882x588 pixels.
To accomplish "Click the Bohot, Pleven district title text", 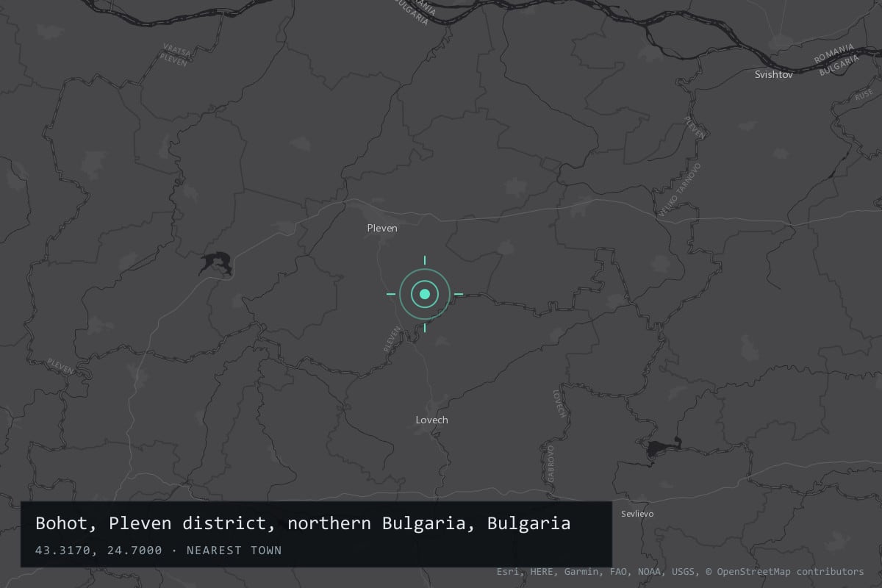I will (303, 523).
